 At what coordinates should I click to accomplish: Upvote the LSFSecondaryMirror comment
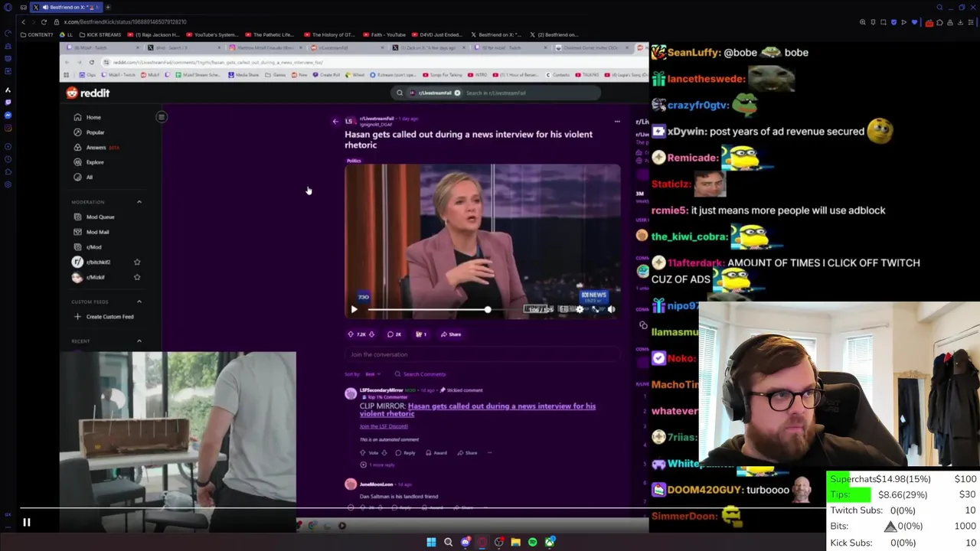point(364,453)
